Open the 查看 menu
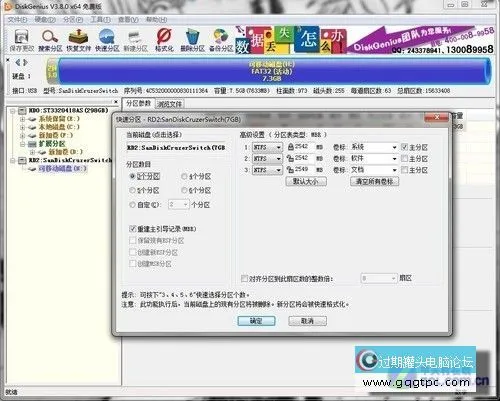The image size is (500, 401). (128, 20)
